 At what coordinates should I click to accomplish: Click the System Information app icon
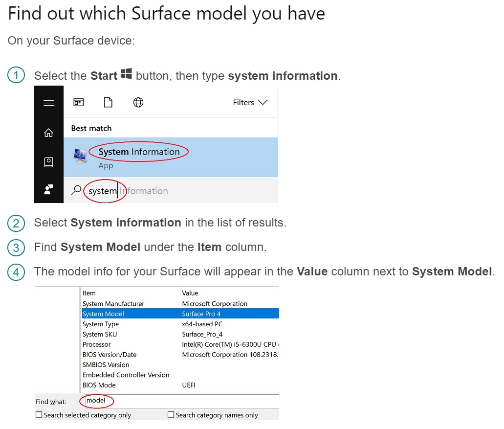80,156
